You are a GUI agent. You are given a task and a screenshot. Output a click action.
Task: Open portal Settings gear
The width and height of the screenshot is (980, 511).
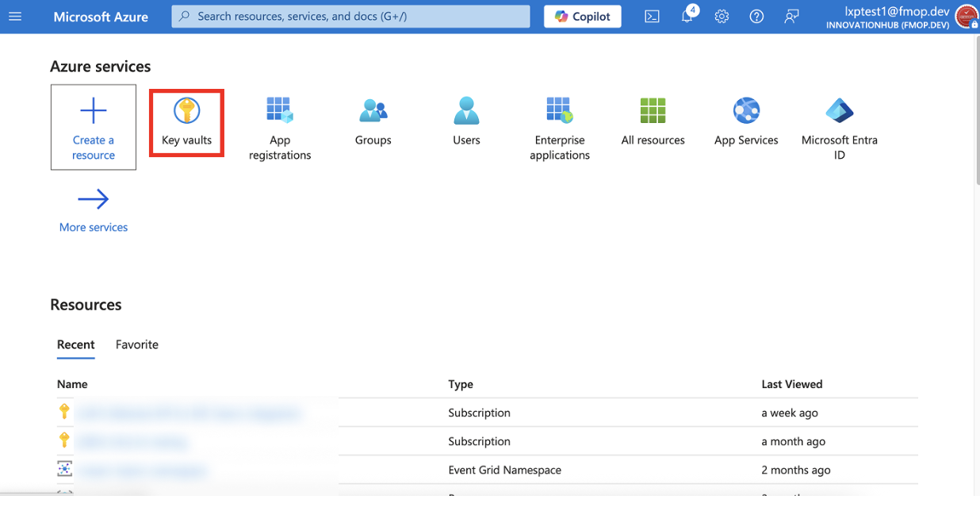[722, 17]
